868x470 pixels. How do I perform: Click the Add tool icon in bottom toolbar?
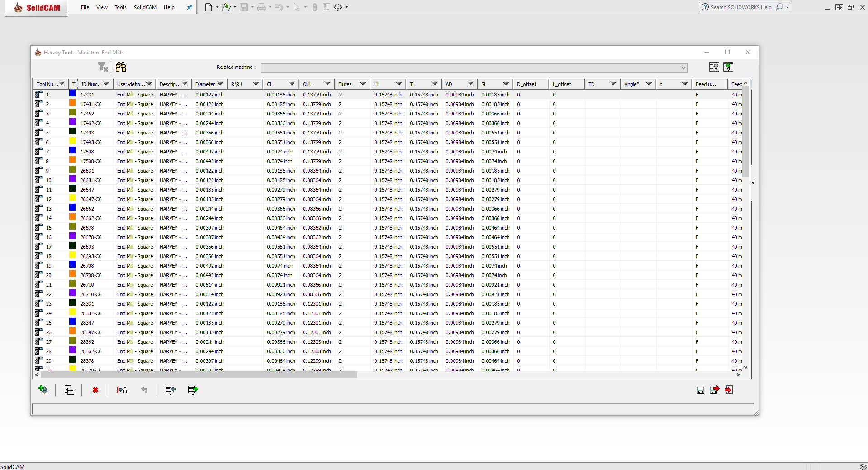tap(43, 390)
